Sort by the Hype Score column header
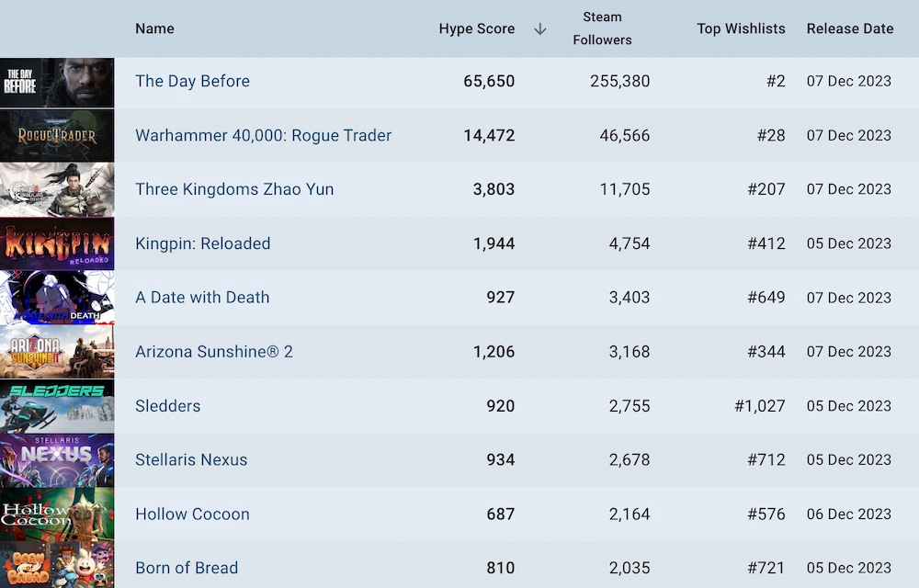This screenshot has height=588, width=919. pyautogui.click(x=476, y=28)
